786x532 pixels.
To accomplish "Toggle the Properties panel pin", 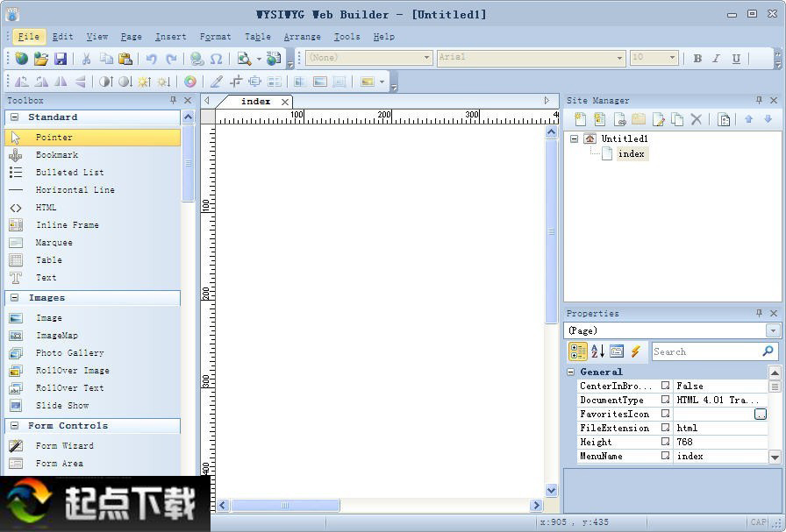I will [759, 313].
